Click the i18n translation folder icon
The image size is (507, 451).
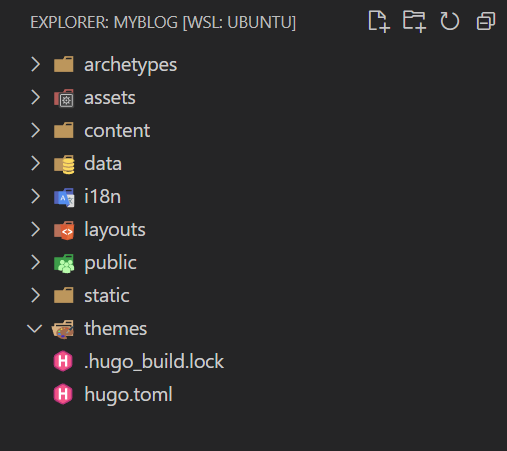pyautogui.click(x=64, y=197)
